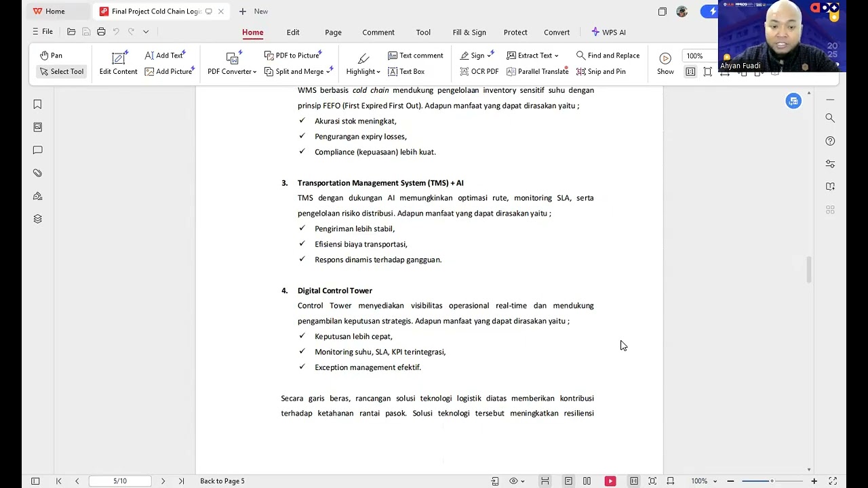Viewport: 868px width, 488px height.
Task: Toggle two-page view
Action: (x=587, y=481)
